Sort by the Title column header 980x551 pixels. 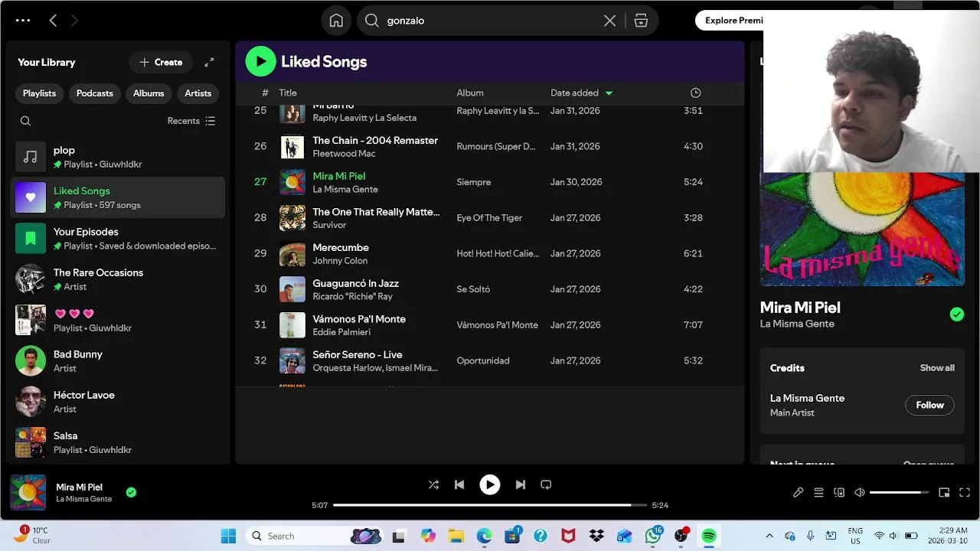click(x=288, y=93)
